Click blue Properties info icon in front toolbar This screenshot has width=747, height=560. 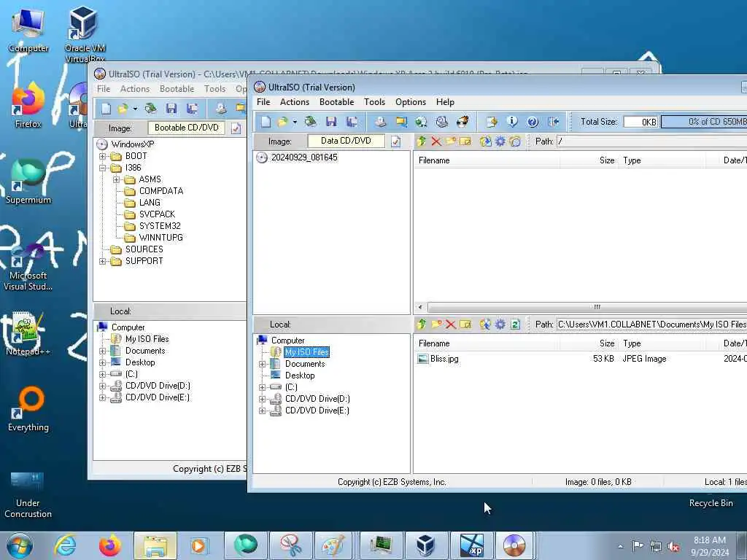click(512, 122)
